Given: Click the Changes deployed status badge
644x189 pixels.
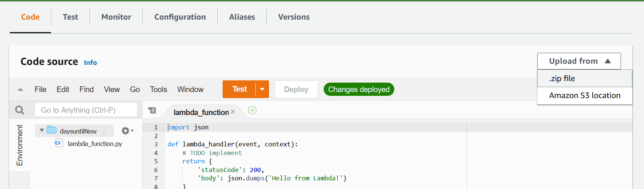Looking at the screenshot, I should tap(359, 89).
